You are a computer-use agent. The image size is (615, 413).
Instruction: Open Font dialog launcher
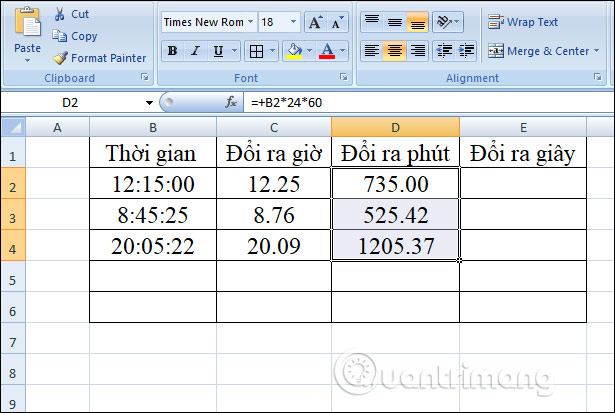pos(344,77)
